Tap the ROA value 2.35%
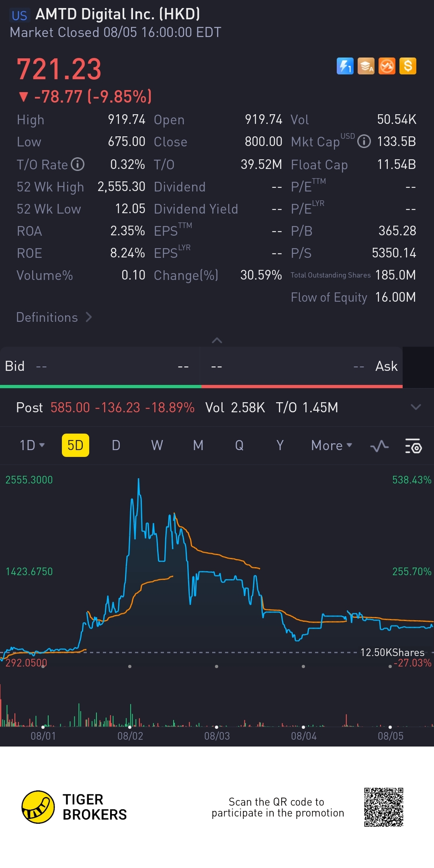The image size is (434, 868). (x=127, y=231)
